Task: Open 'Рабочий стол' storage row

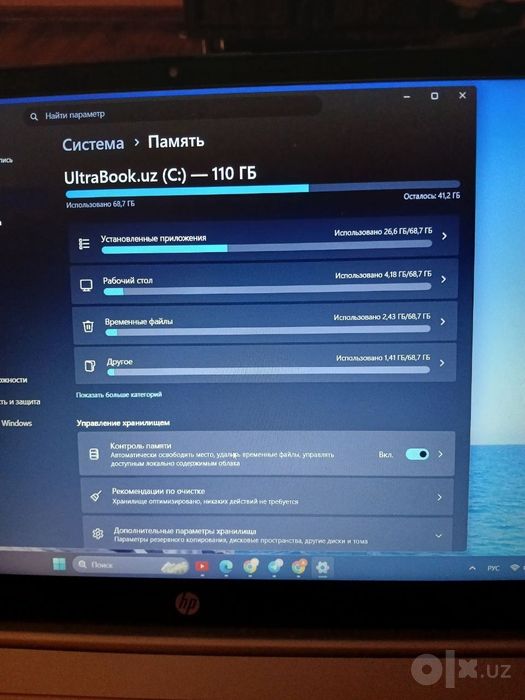Action: (265, 281)
